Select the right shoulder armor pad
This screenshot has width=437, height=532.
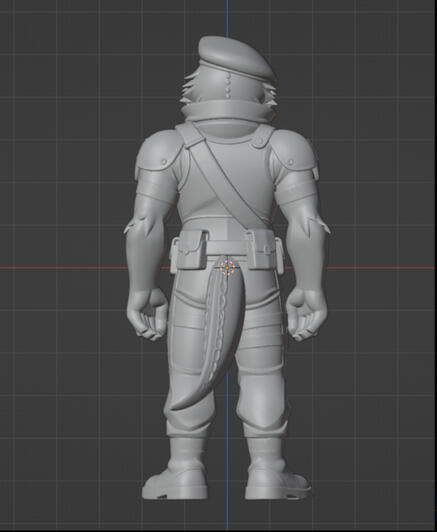click(295, 153)
